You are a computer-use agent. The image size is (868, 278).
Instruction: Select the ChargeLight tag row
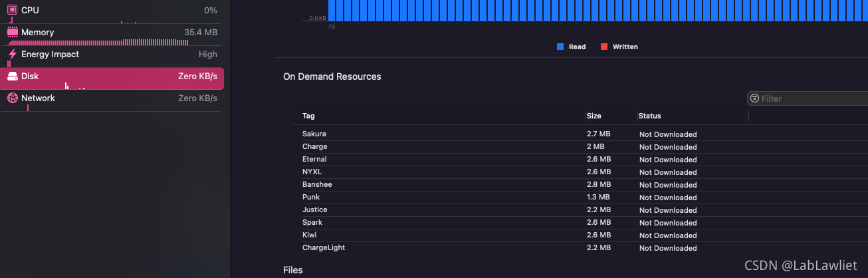coord(580,247)
